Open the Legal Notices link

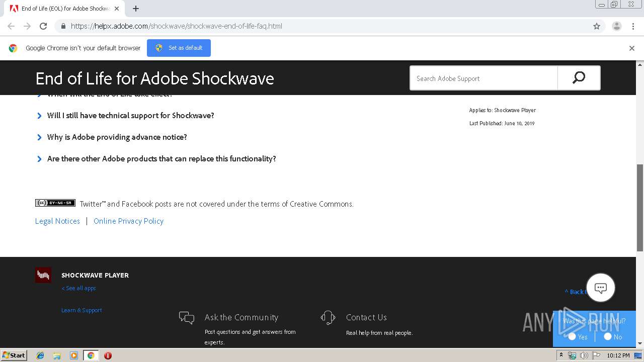tap(57, 221)
